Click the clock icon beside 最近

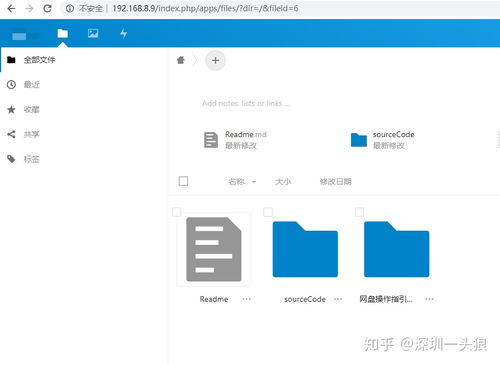11,85
